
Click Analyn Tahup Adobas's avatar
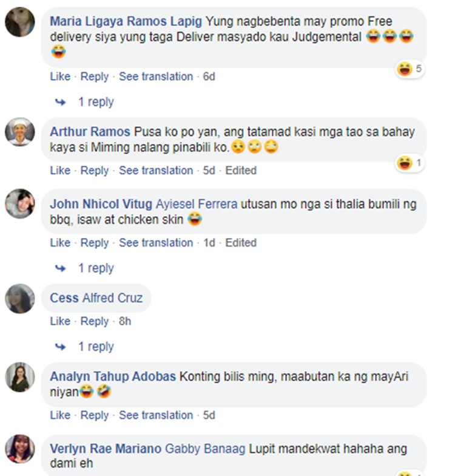pyautogui.click(x=20, y=377)
